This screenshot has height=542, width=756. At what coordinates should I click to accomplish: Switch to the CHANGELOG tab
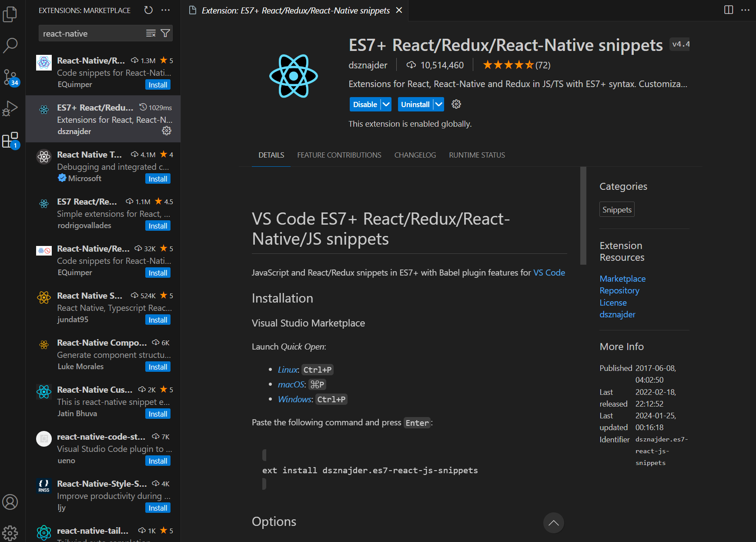[x=415, y=155]
